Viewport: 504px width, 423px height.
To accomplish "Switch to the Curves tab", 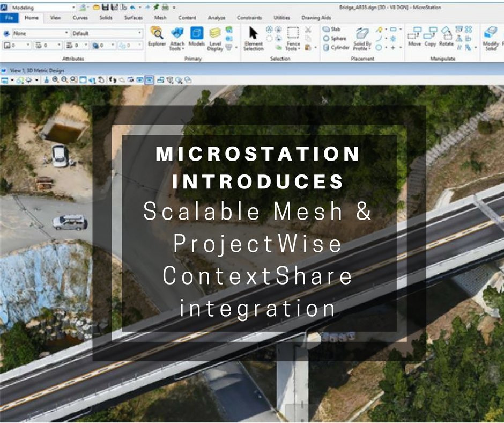I will [x=80, y=18].
